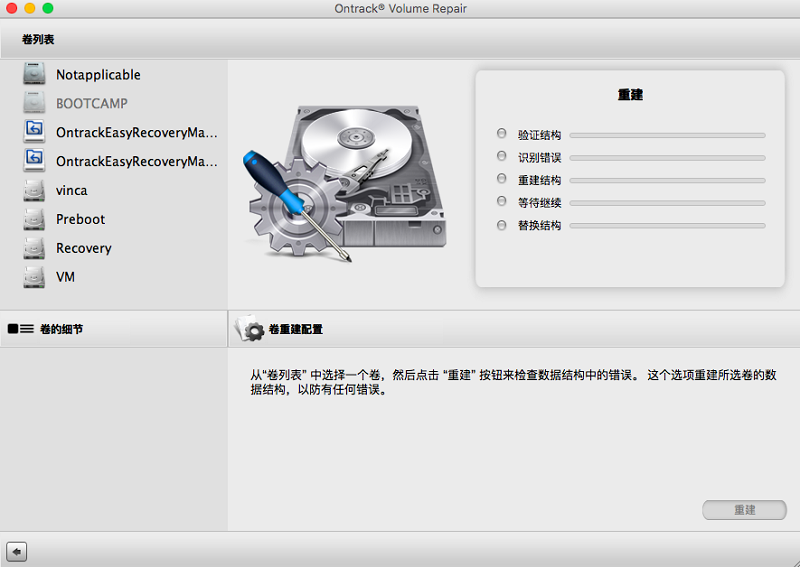Click the first OntrackEasyRecovery volume icon
This screenshot has width=800, height=567.
coord(35,132)
